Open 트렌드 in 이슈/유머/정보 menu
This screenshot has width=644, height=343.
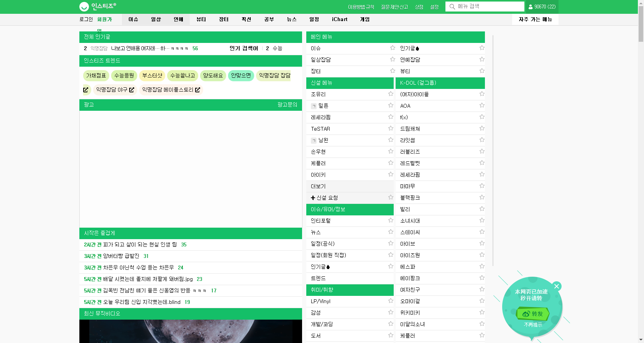(x=318, y=278)
